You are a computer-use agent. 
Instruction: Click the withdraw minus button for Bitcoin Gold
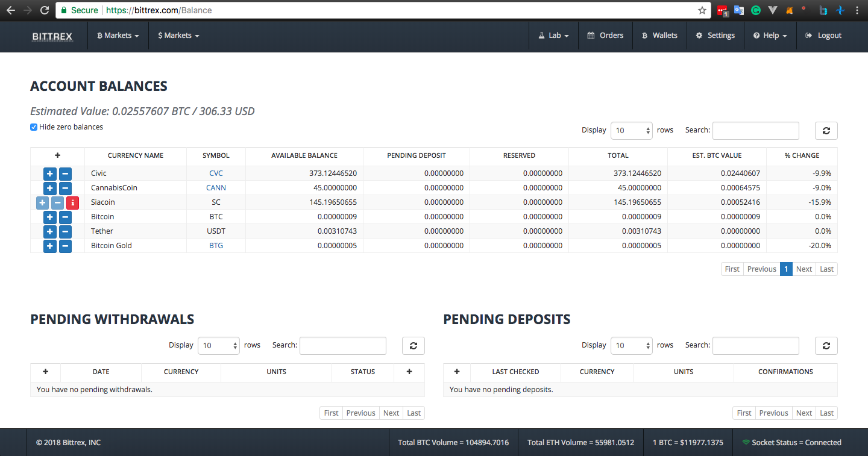tap(65, 246)
